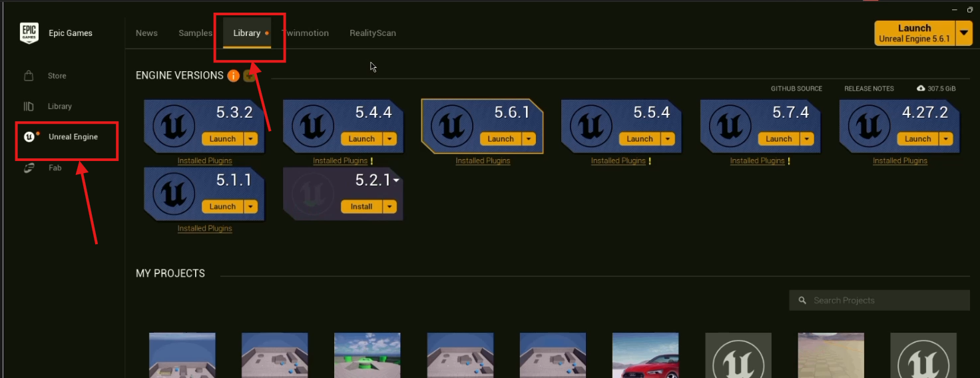Click the cloud download size icon
Screen dimensions: 980x378
921,89
